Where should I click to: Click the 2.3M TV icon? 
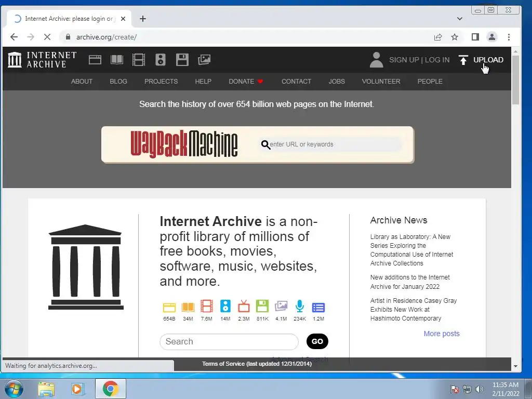244,306
